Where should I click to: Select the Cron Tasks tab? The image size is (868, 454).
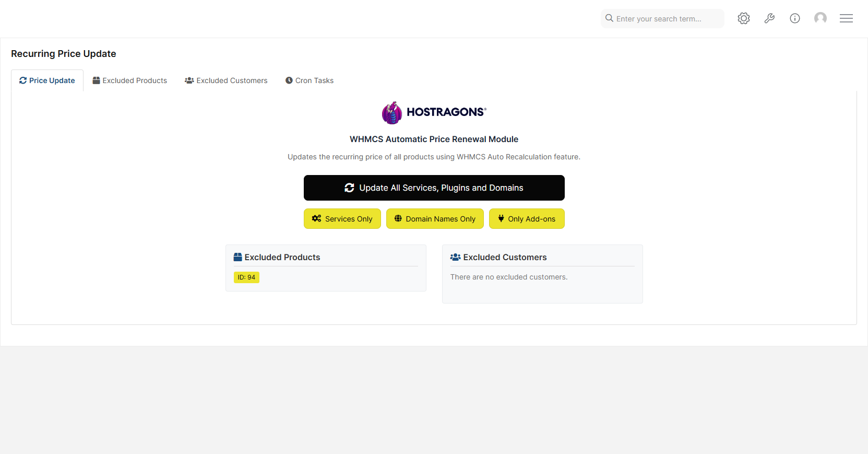pyautogui.click(x=310, y=80)
